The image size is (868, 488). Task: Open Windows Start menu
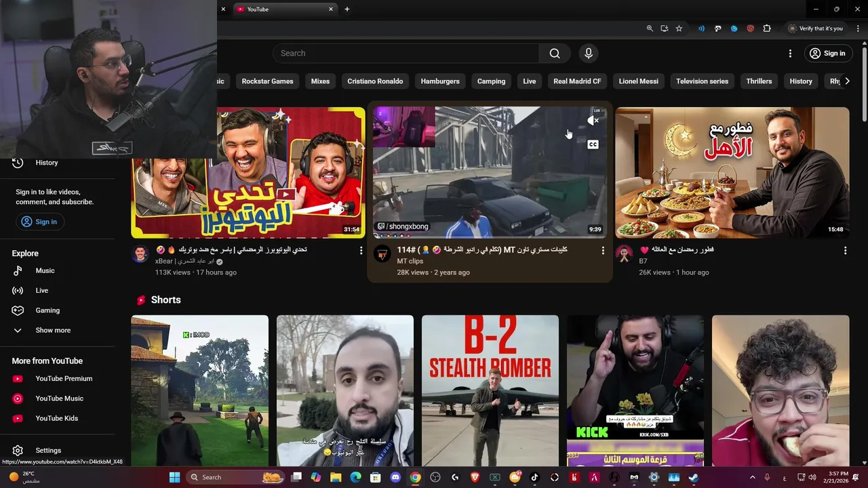coord(174,477)
